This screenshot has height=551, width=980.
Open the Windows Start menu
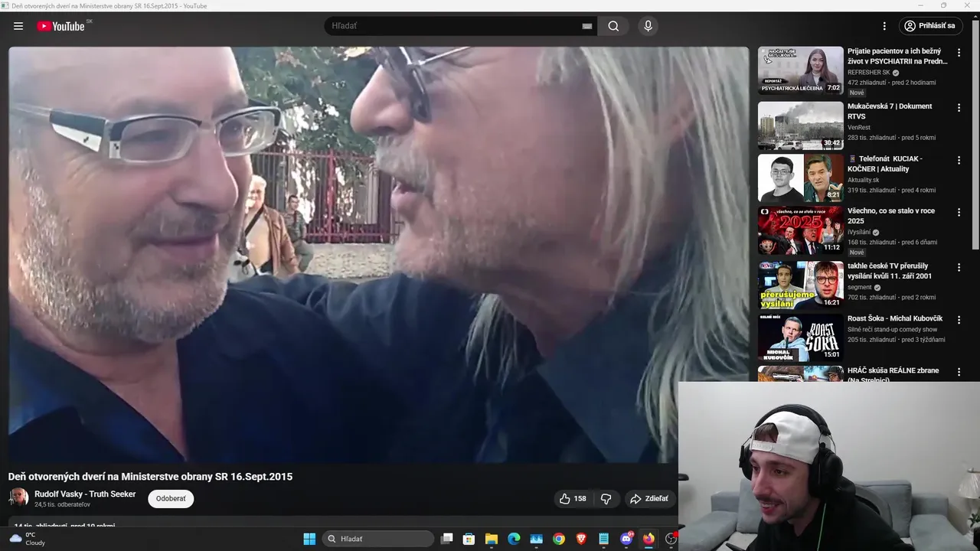(309, 539)
